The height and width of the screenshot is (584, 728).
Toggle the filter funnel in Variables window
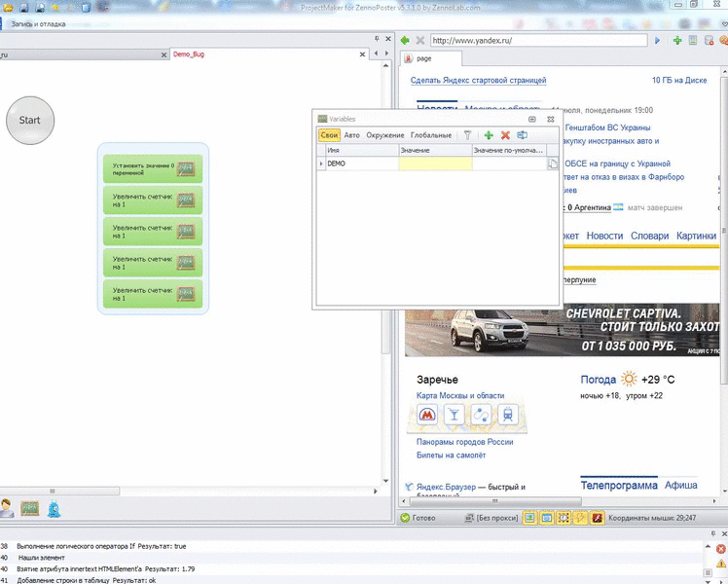(x=467, y=135)
